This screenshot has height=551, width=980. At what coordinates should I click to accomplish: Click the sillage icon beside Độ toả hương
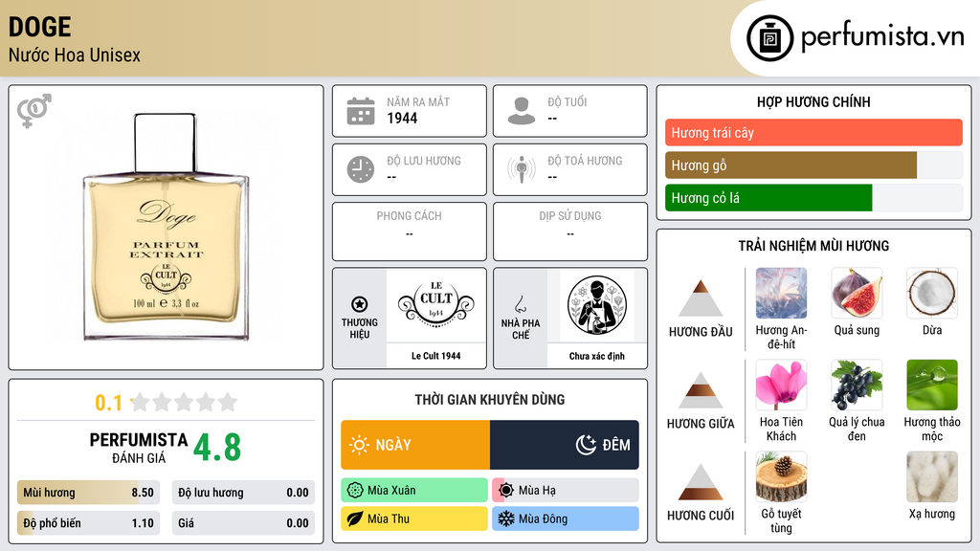pos(522,169)
